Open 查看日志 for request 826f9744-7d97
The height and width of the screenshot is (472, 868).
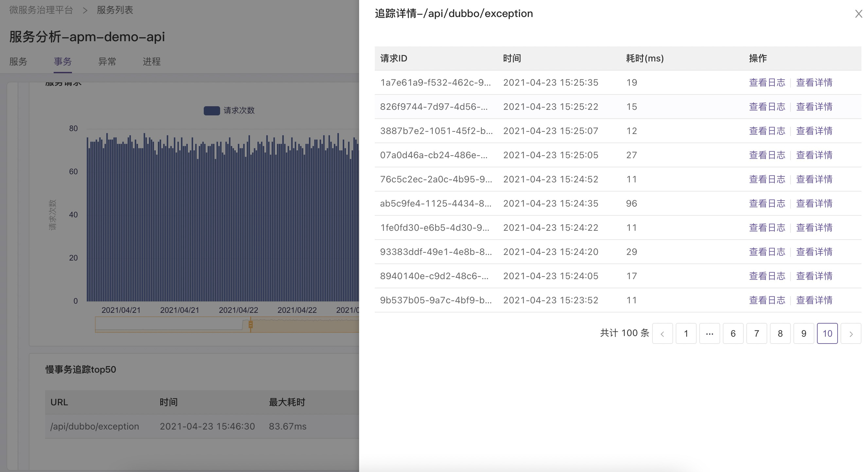[x=767, y=107]
